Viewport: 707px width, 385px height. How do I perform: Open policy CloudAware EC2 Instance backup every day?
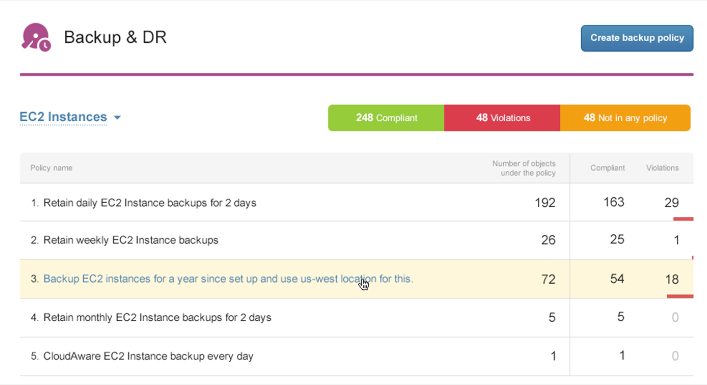pyautogui.click(x=148, y=356)
